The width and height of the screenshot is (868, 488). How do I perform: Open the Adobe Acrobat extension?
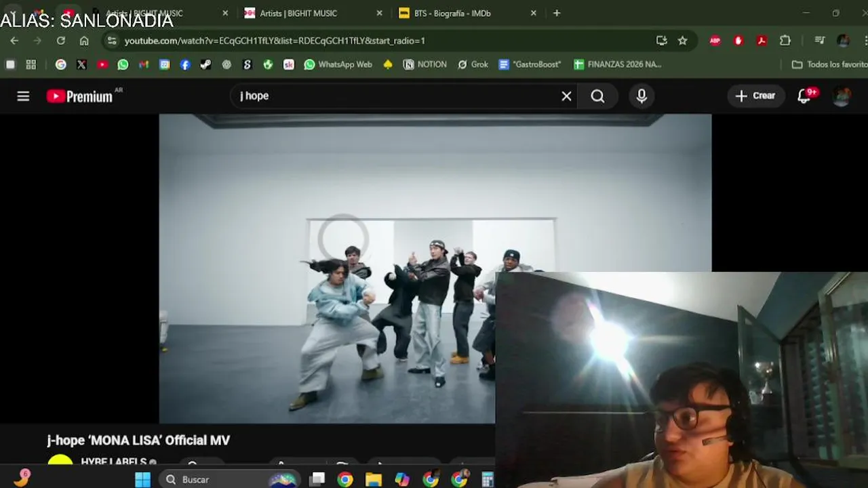(762, 41)
